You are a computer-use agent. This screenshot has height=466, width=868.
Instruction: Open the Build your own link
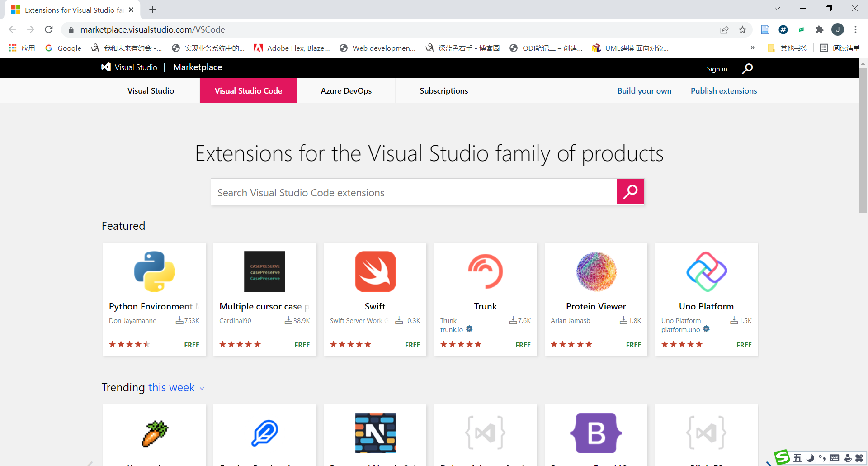tap(644, 90)
